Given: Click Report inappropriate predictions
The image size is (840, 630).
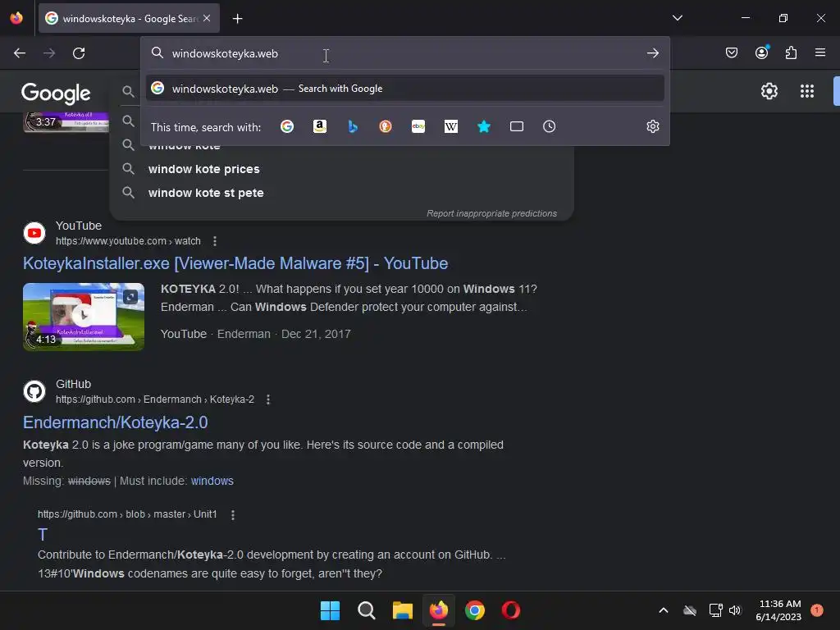Looking at the screenshot, I should click(x=492, y=213).
